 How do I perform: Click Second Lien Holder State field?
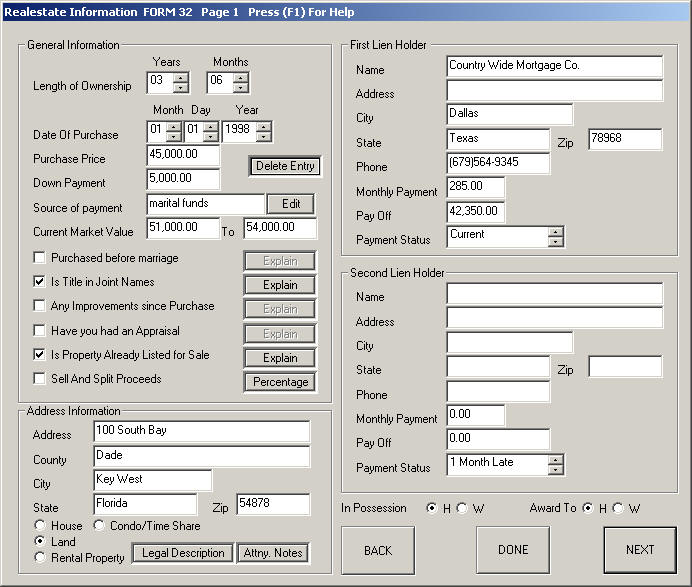(x=498, y=367)
